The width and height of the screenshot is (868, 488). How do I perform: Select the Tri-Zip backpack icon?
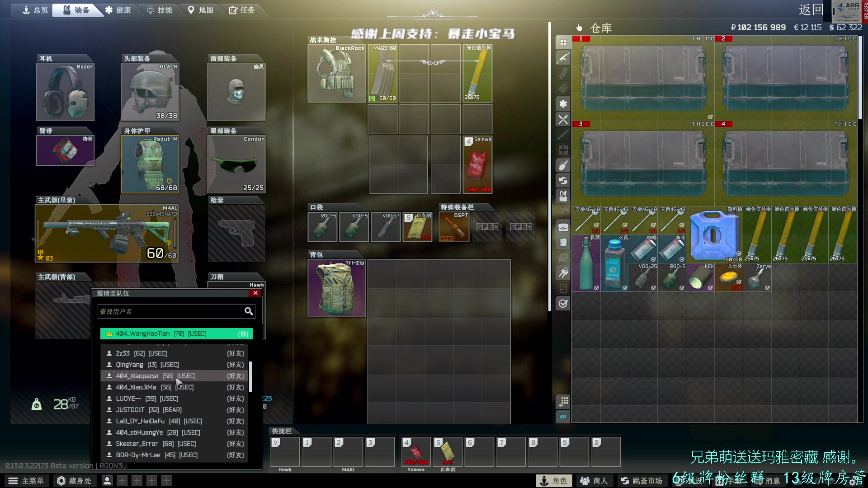click(337, 288)
